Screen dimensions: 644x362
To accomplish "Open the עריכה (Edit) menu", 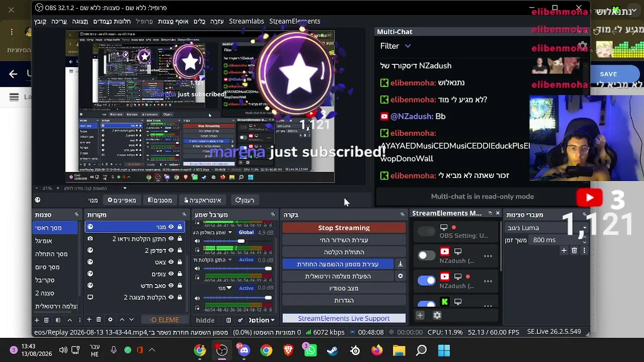I will point(59,21).
